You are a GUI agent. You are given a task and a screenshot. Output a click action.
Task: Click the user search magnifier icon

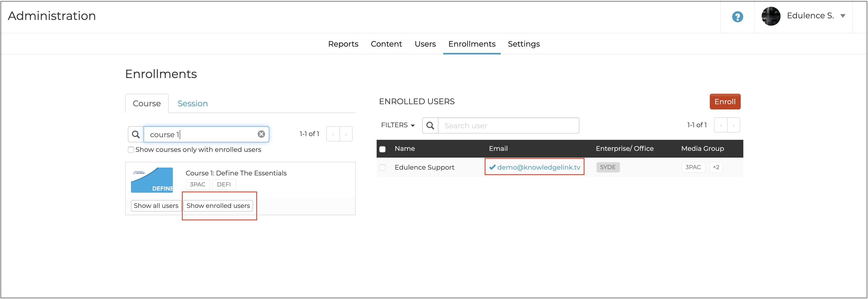coord(430,125)
